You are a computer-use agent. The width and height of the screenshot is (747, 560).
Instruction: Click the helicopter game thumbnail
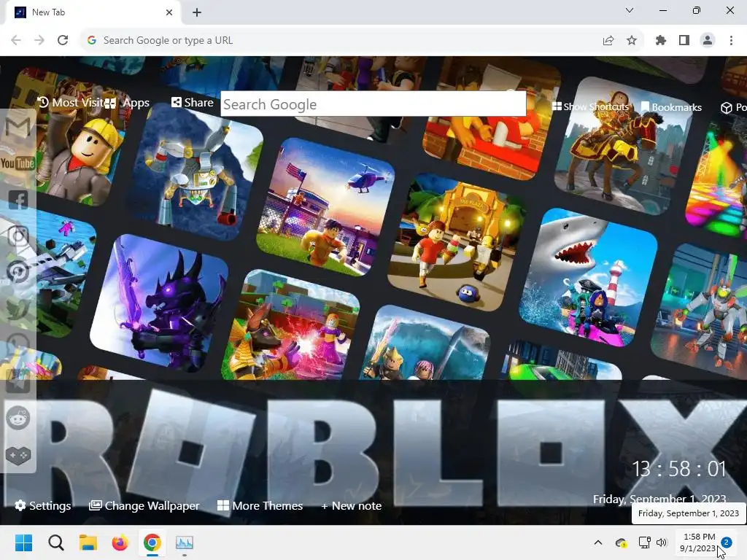point(326,206)
